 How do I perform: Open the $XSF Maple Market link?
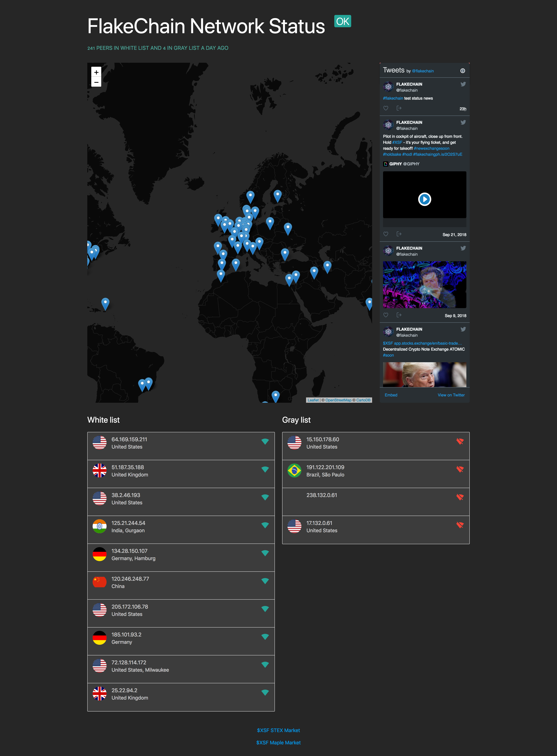278,742
